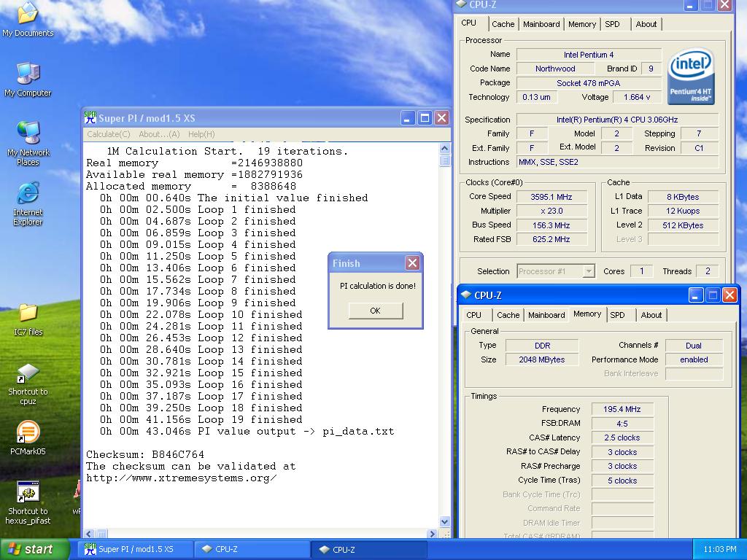The width and height of the screenshot is (747, 560).
Task: Switch to About tab in upper CPU-Z
Action: pos(646,24)
